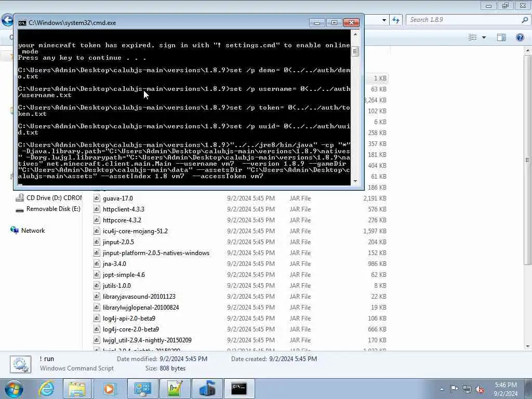The image size is (532, 399).
Task: Open the blue figure taskbar icon
Action: [207, 389]
